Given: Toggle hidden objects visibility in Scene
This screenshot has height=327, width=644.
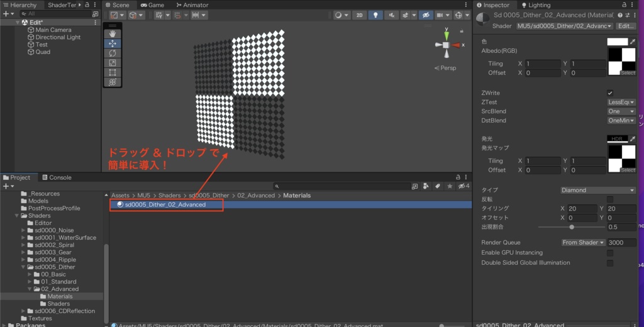Looking at the screenshot, I should point(426,15).
